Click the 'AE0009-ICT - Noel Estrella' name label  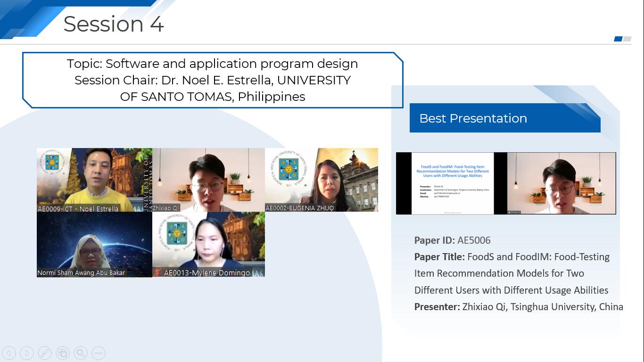click(78, 208)
